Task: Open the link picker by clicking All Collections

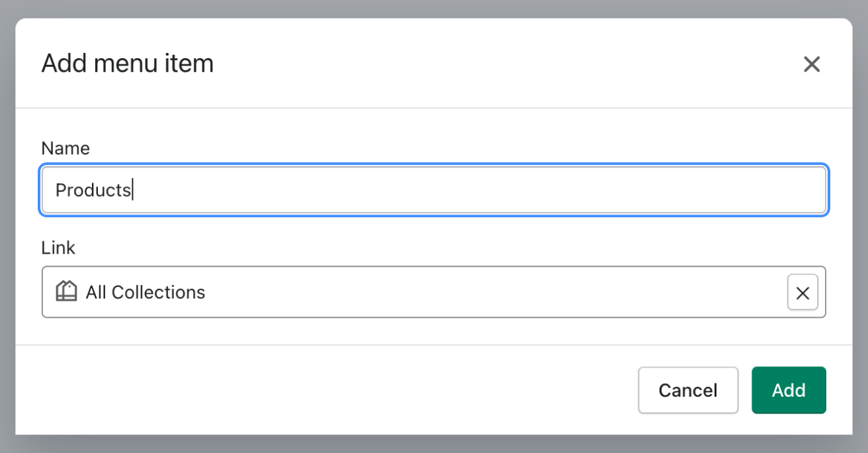Action: (x=145, y=292)
